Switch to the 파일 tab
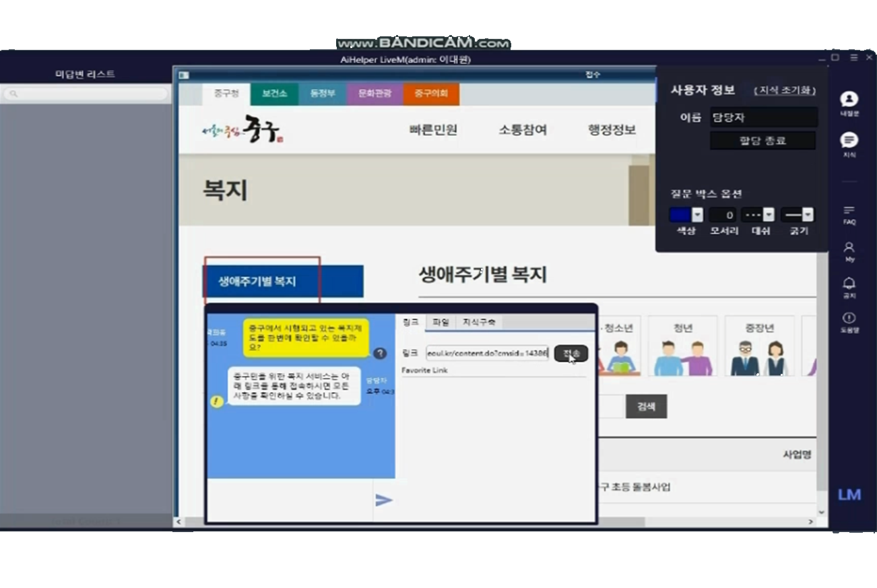The width and height of the screenshot is (877, 588). click(441, 323)
